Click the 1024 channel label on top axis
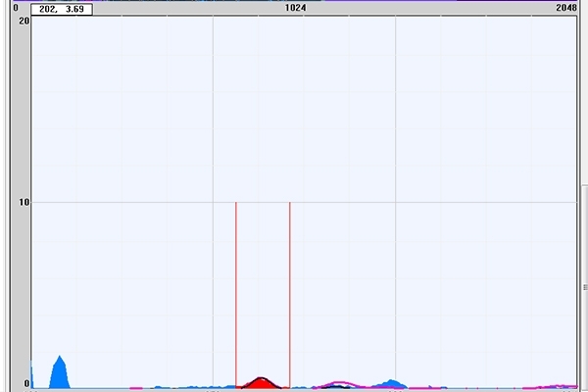 click(x=295, y=7)
